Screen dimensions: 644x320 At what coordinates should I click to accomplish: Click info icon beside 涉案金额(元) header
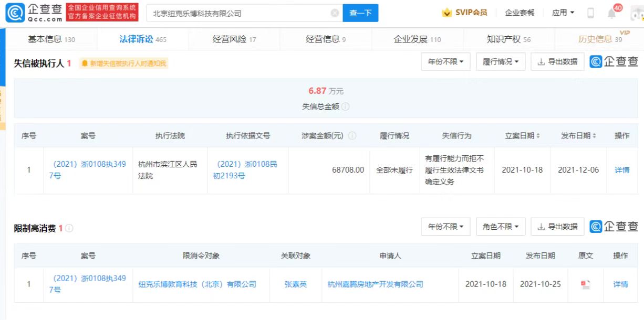coord(352,136)
